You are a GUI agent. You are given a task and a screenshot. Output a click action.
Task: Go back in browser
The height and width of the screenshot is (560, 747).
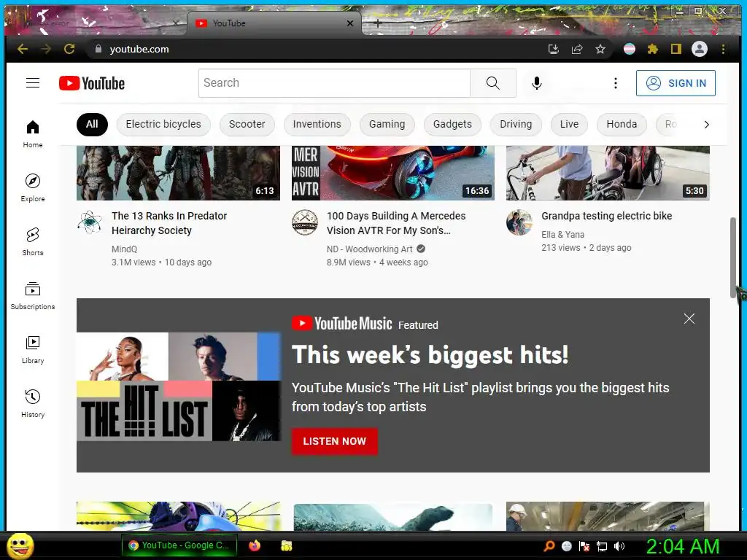click(23, 49)
